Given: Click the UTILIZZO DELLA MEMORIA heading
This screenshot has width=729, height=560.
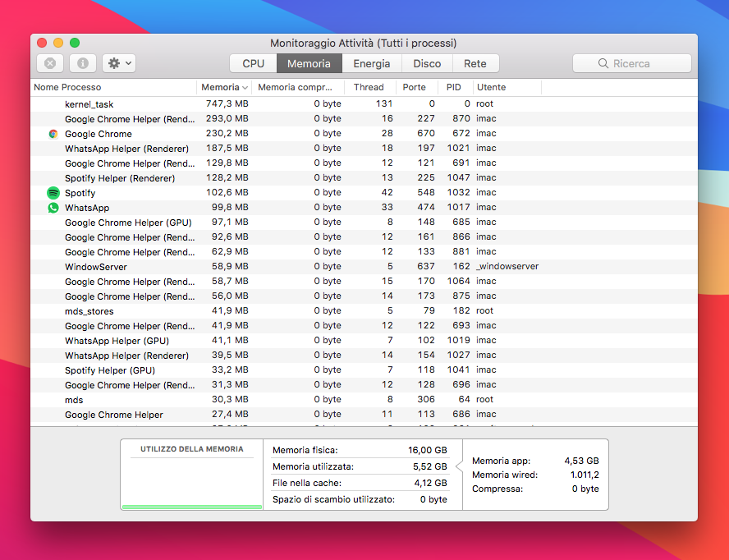Looking at the screenshot, I should coord(192,449).
